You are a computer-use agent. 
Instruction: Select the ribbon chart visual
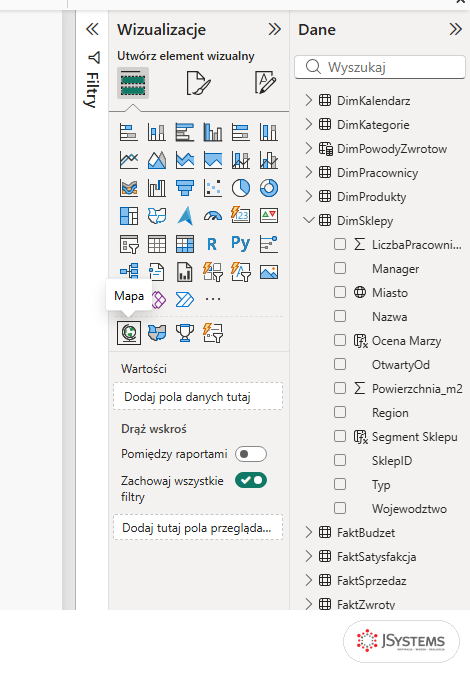tap(129, 188)
